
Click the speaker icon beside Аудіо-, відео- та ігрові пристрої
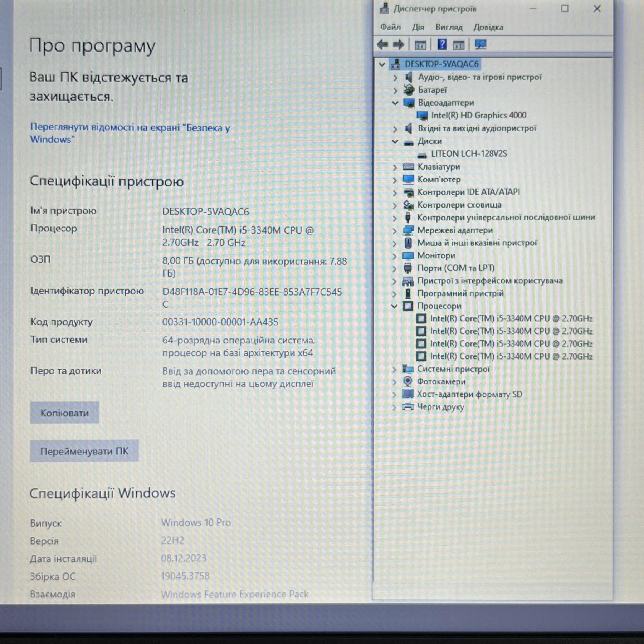tap(409, 77)
